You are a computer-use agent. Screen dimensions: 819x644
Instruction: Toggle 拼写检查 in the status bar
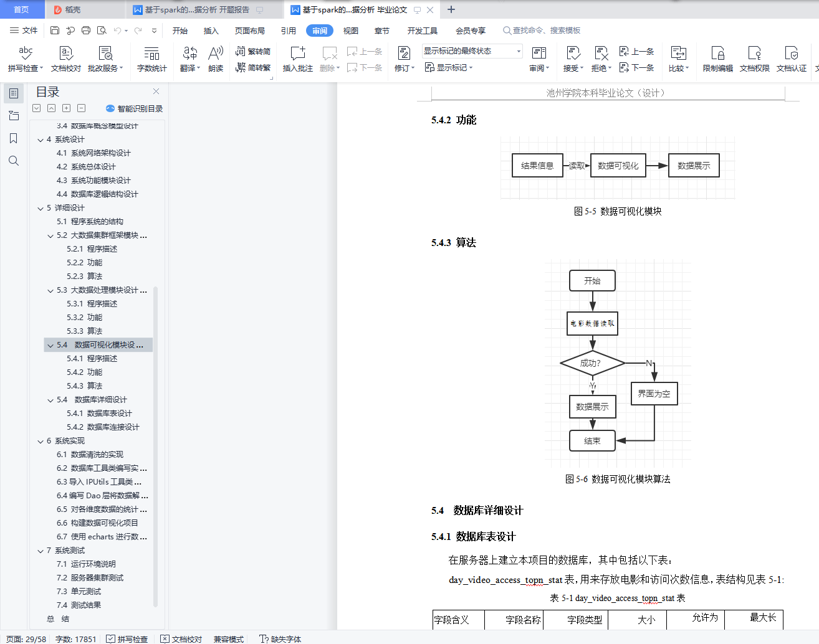tap(127, 639)
